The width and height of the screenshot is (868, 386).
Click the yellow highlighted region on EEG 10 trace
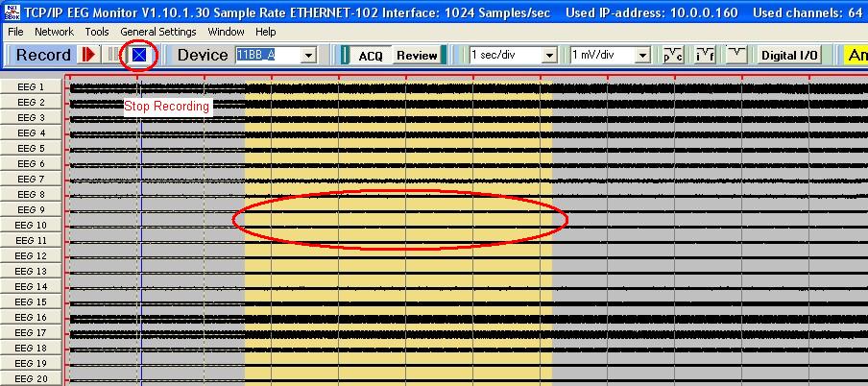[398, 226]
